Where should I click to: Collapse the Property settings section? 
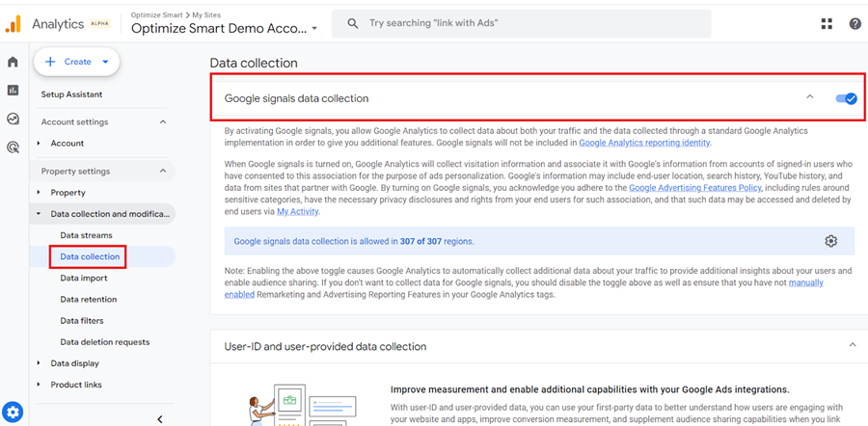point(163,171)
